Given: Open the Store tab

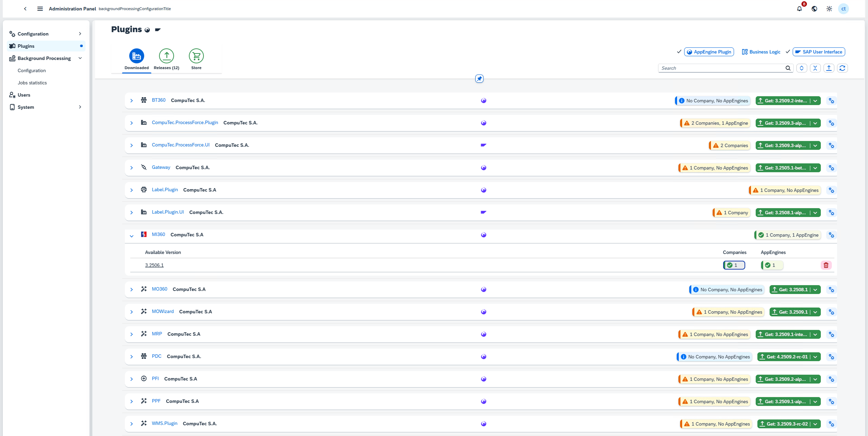Looking at the screenshot, I should [x=196, y=59].
